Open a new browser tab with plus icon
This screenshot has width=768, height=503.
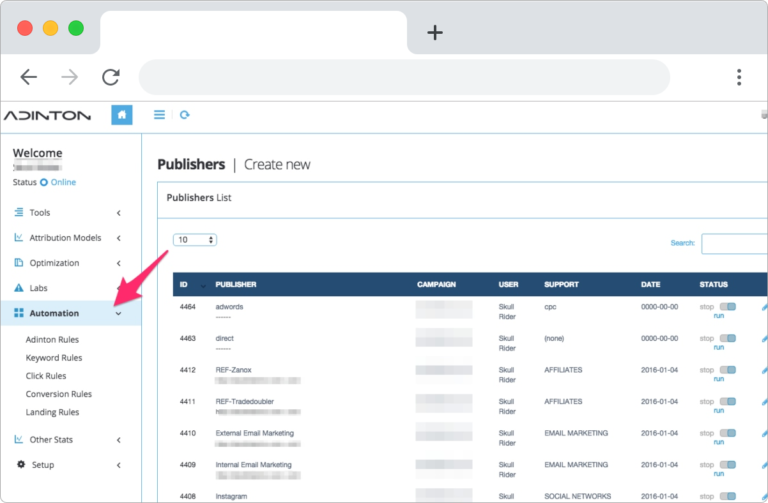(x=434, y=32)
